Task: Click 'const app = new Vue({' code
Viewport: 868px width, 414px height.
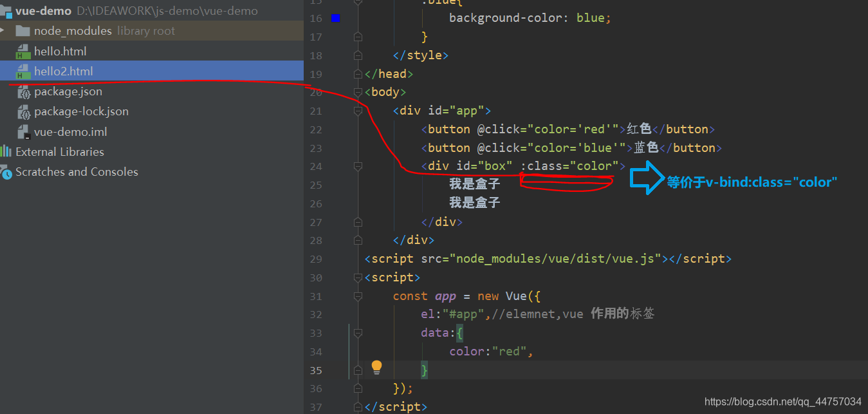Action: click(466, 296)
